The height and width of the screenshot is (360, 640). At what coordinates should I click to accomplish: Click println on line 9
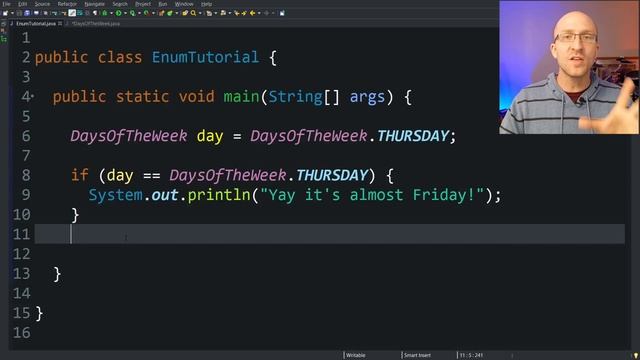click(x=219, y=195)
